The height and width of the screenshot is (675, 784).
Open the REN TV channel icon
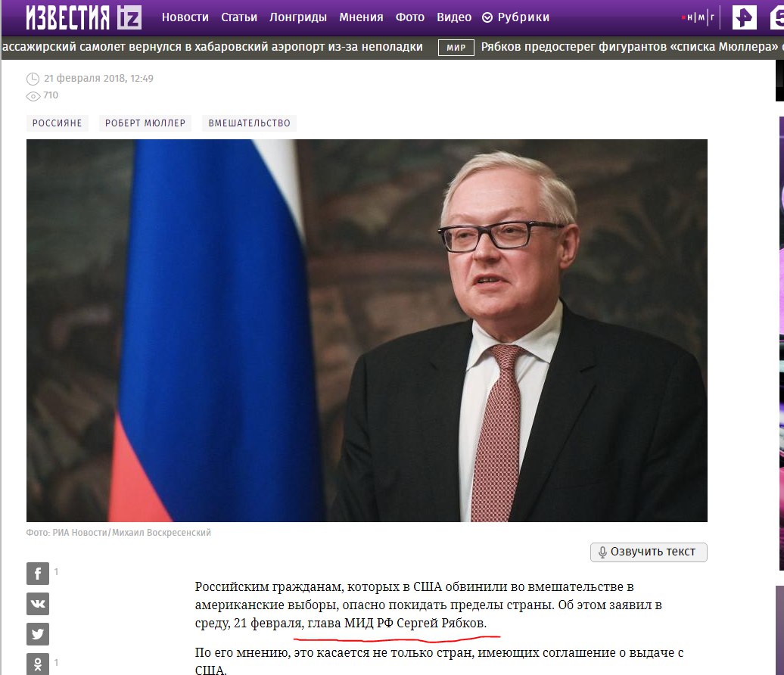tap(745, 17)
